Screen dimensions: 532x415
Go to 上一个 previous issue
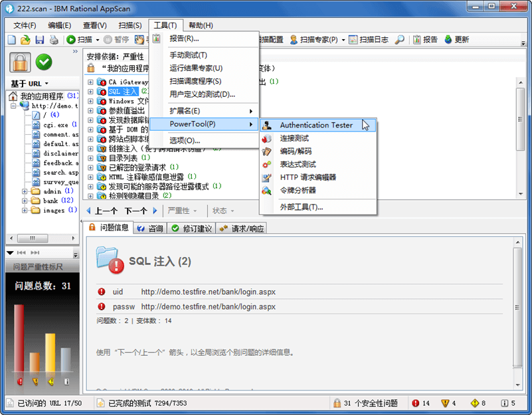102,211
